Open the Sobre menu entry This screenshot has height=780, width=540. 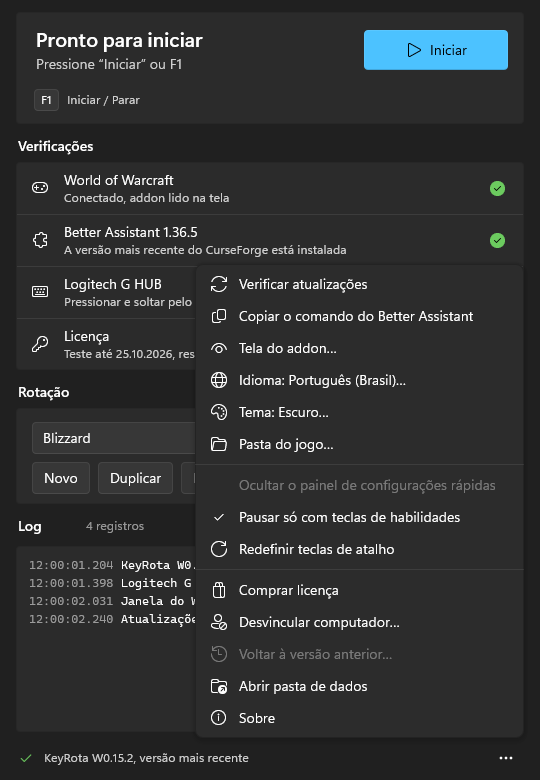(360, 718)
